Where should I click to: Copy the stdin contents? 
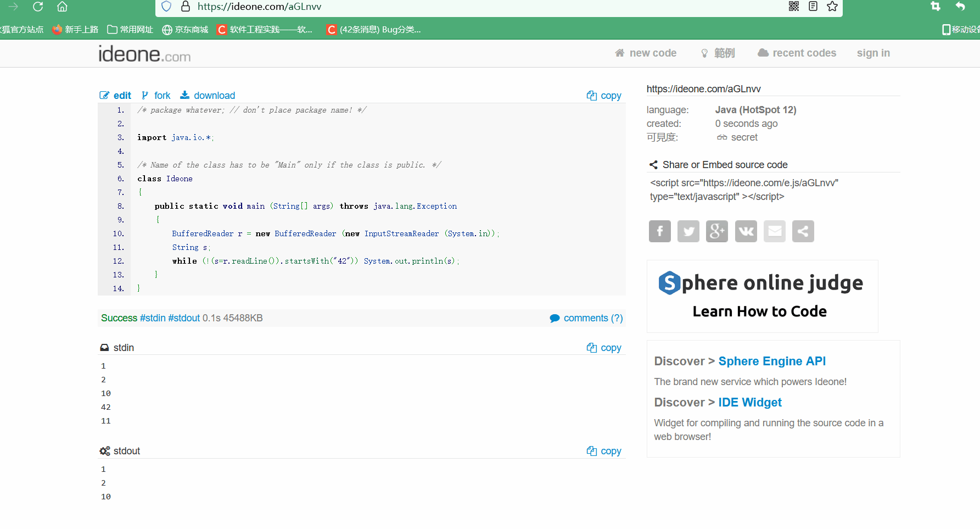tap(604, 348)
